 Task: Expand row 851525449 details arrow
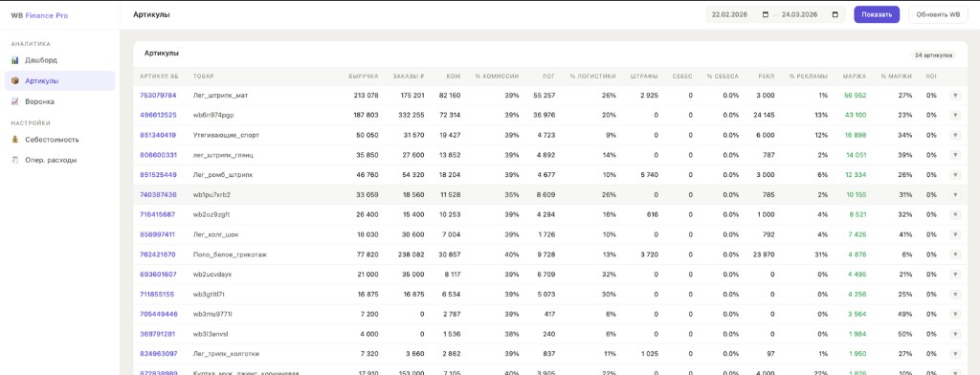[955, 174]
